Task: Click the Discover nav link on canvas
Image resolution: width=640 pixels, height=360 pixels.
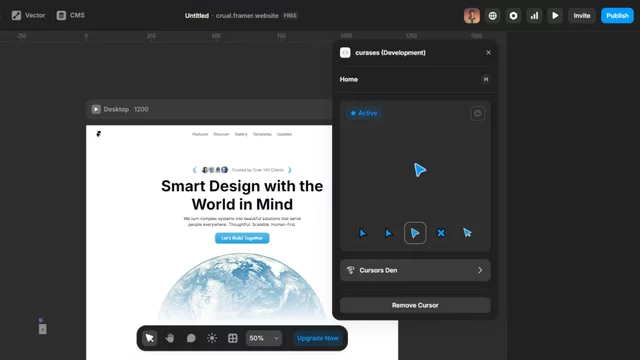Action: 221,134
